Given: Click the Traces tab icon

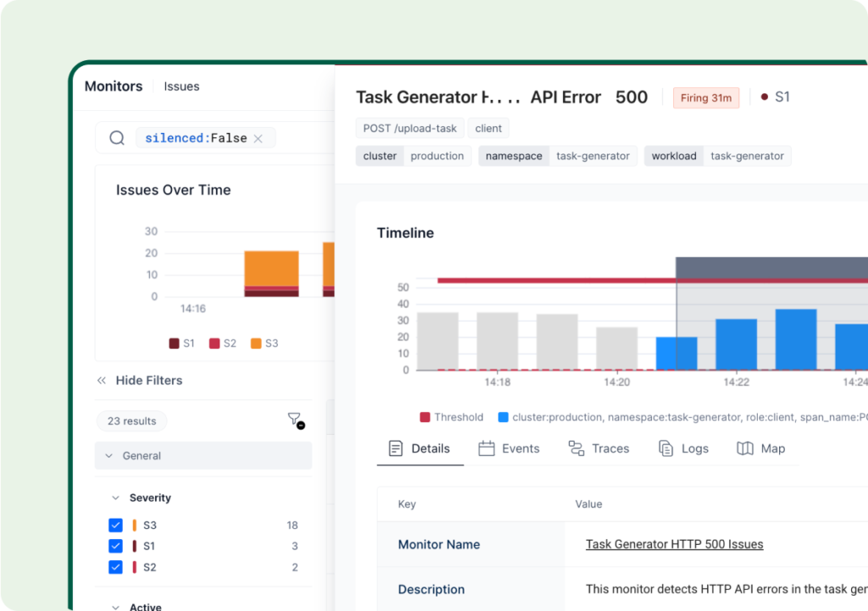Looking at the screenshot, I should pos(576,448).
